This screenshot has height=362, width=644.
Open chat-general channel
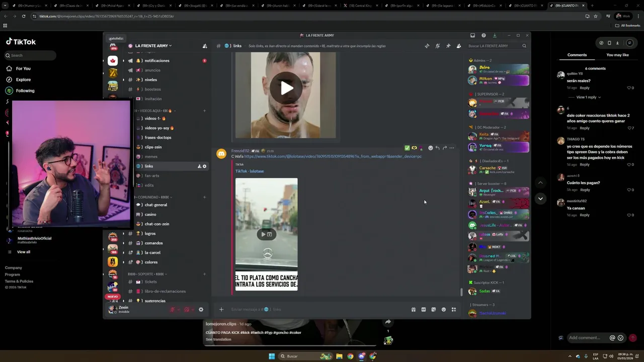(x=155, y=205)
